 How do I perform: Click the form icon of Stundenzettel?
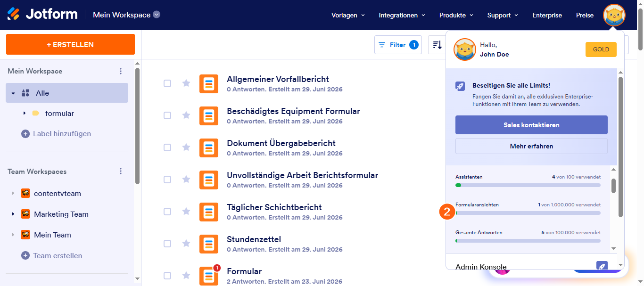click(x=209, y=244)
